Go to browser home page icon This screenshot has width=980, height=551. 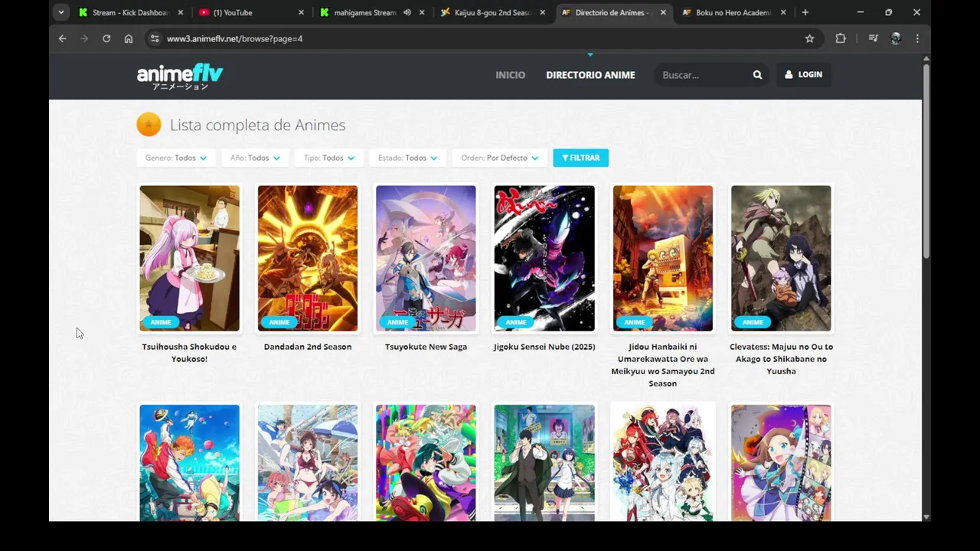[129, 38]
